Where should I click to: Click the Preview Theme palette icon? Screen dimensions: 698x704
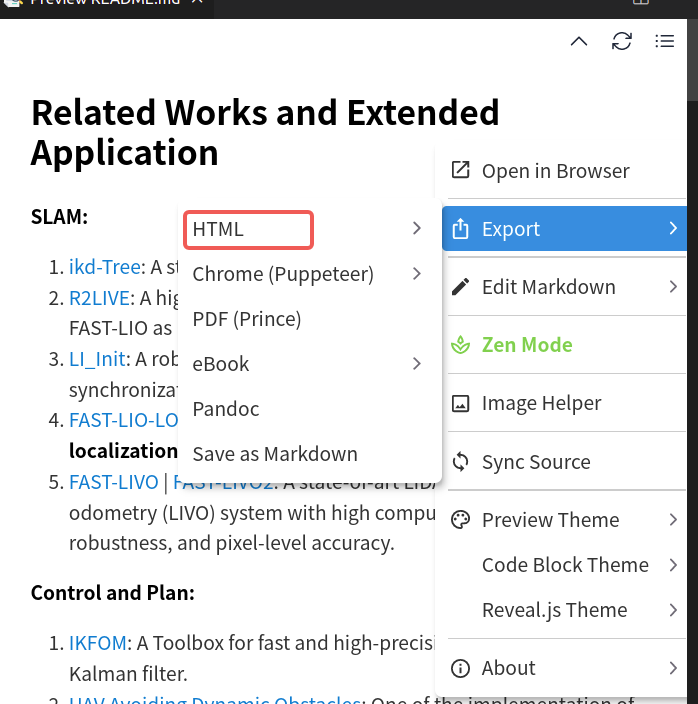point(461,520)
